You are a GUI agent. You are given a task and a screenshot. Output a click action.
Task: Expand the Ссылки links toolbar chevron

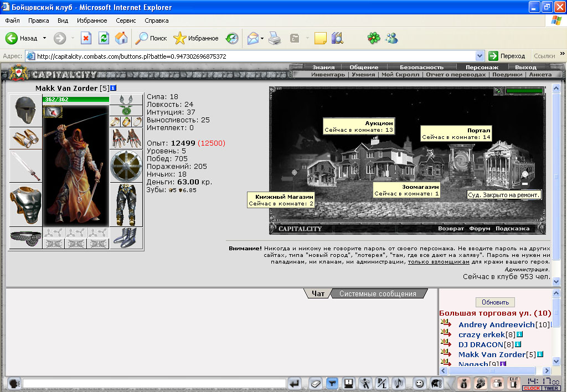coord(563,54)
